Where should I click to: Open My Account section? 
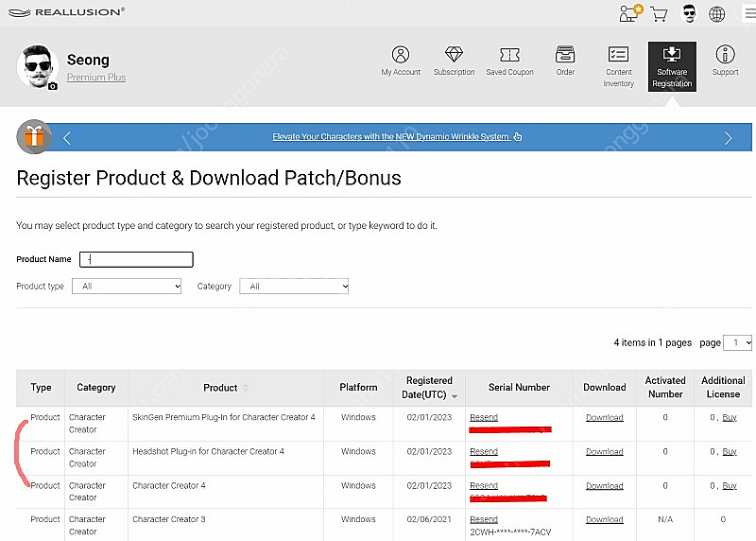(401, 61)
